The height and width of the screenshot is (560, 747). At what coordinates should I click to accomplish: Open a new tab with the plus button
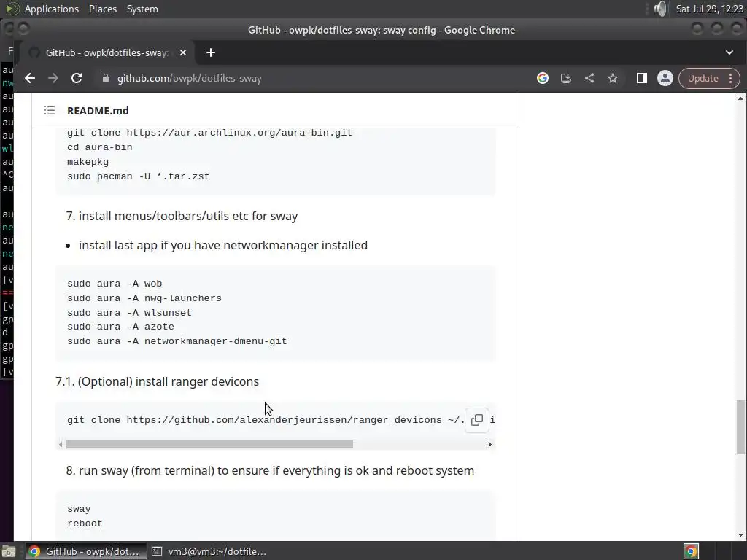[x=211, y=52]
